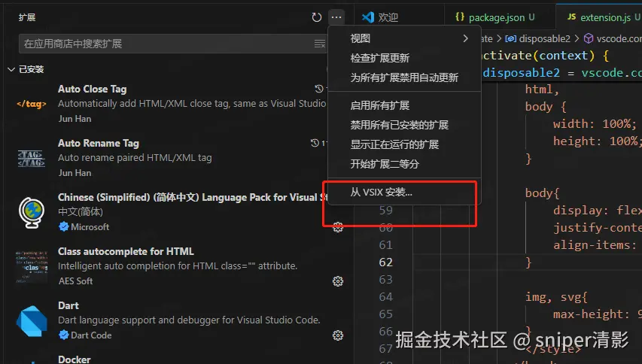642x364 pixels.
Task: Click the Dart extension logo
Action: 32,321
